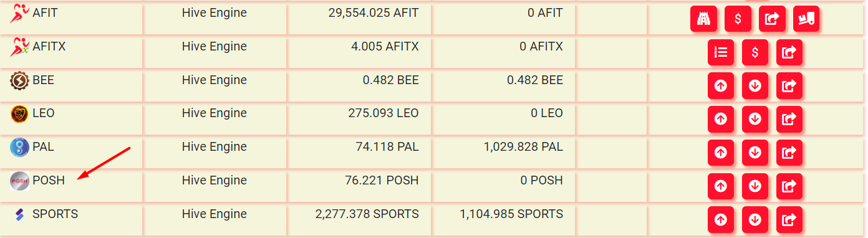Image resolution: width=868 pixels, height=238 pixels.
Task: Click the share arrow icon in the LEO row
Action: (789, 119)
